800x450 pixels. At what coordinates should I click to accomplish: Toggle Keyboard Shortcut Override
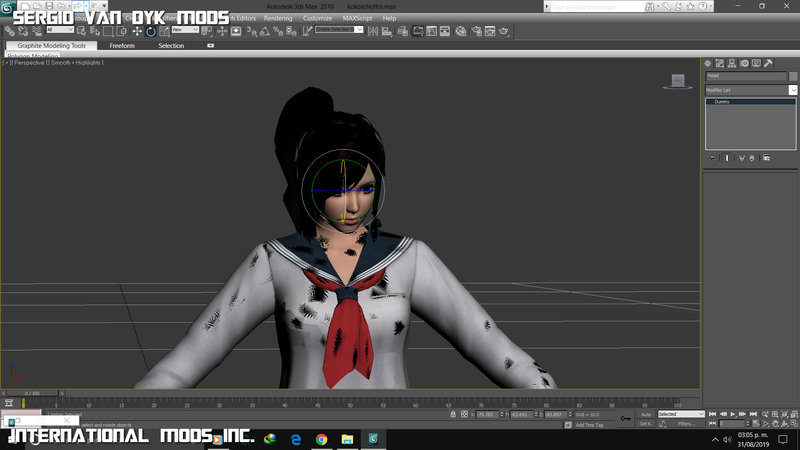point(236,31)
